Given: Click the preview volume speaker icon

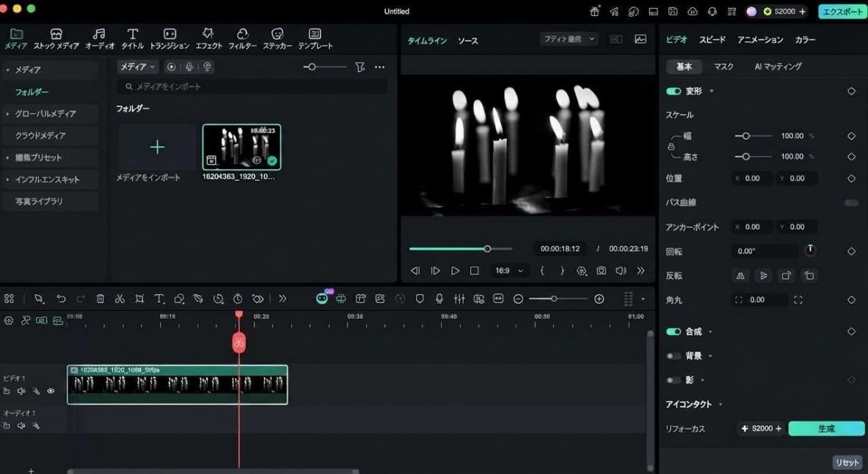Looking at the screenshot, I should (621, 270).
